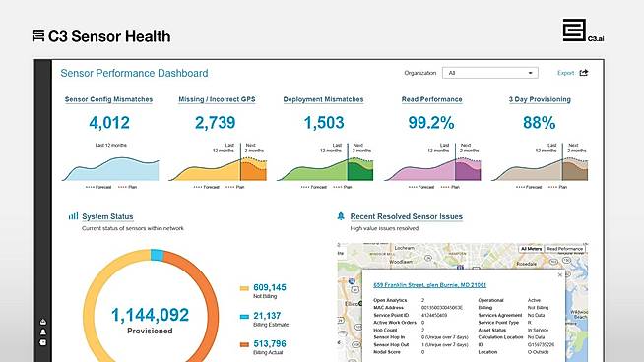The image size is (644, 362).
Task: Click the C3 logo icon beside Sensor Health title
Action: (x=38, y=36)
